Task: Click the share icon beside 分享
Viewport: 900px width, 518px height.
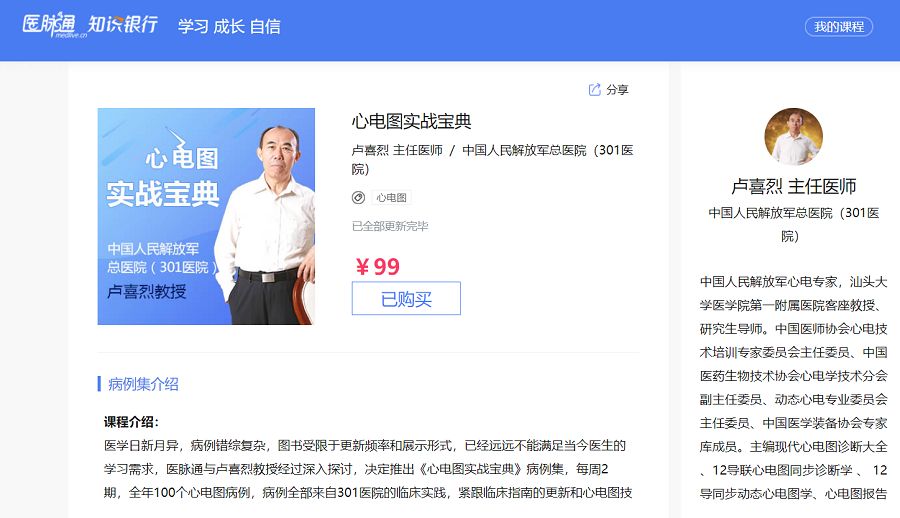Action: click(595, 90)
